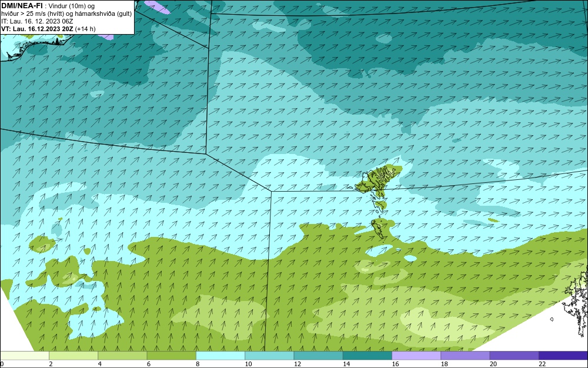This screenshot has height=368, width=588.
Task: Click the 14–16 m/s legend color swatch
Action: 367,355
